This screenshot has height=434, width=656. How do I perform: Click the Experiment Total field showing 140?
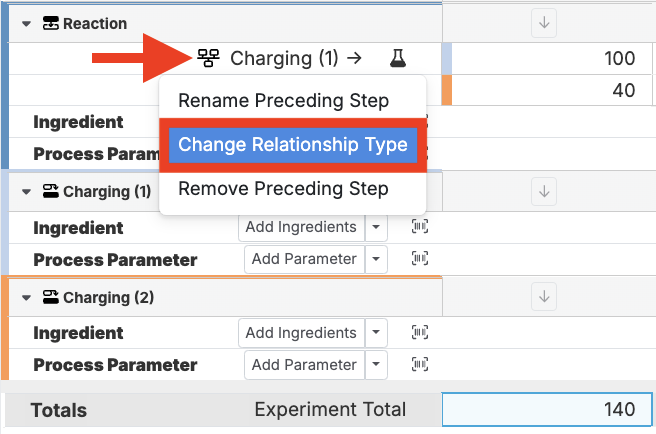(547, 409)
